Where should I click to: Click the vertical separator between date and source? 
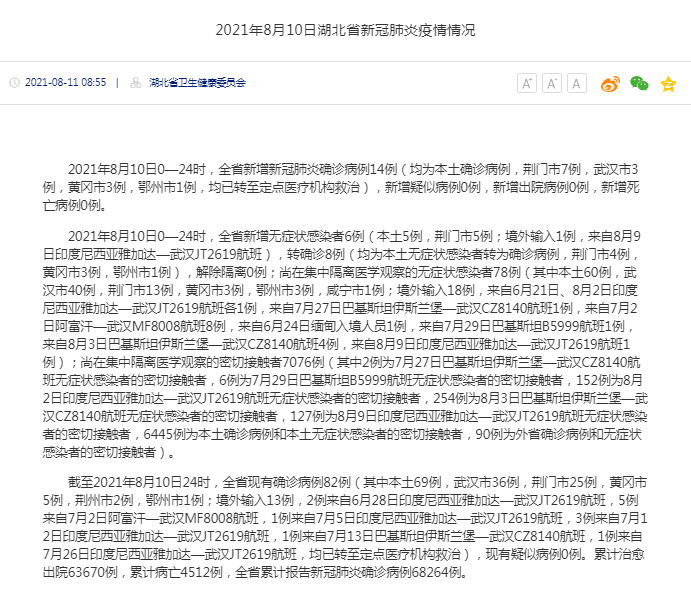[118, 83]
